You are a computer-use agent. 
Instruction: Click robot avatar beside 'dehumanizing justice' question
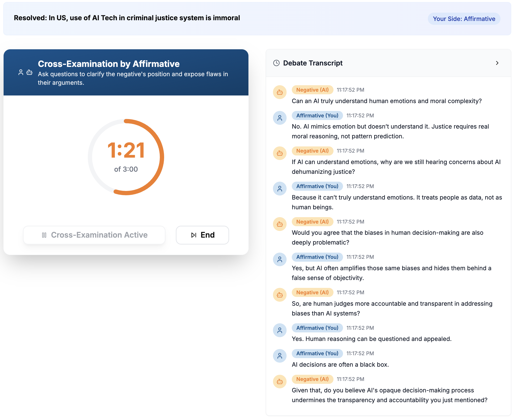(280, 153)
